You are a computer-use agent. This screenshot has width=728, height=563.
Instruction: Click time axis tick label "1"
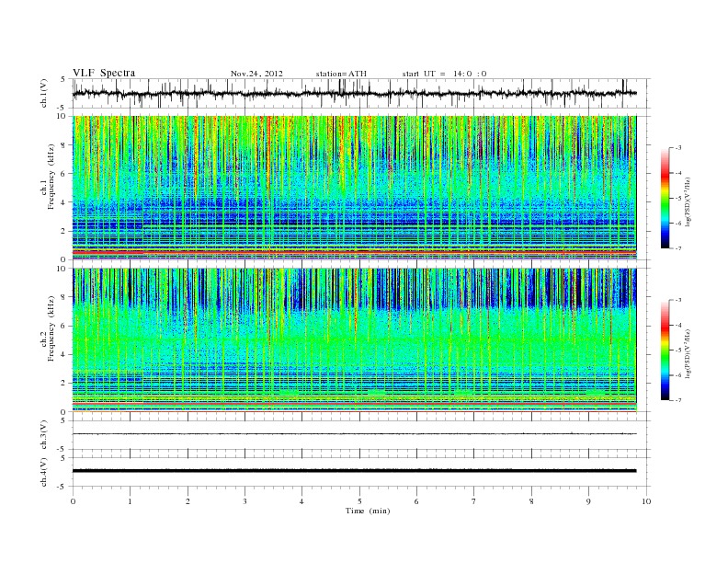pos(130,501)
